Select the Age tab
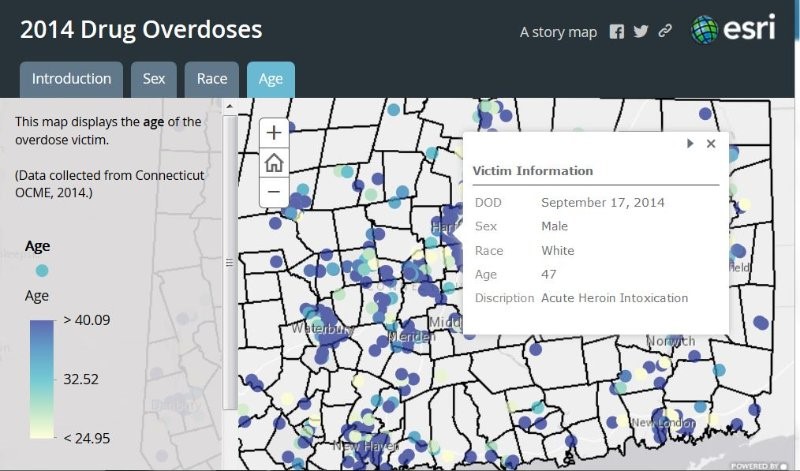 coord(270,79)
